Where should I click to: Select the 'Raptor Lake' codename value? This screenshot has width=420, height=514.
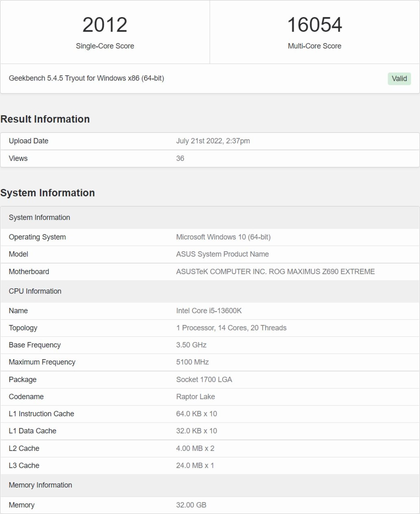coord(196,397)
